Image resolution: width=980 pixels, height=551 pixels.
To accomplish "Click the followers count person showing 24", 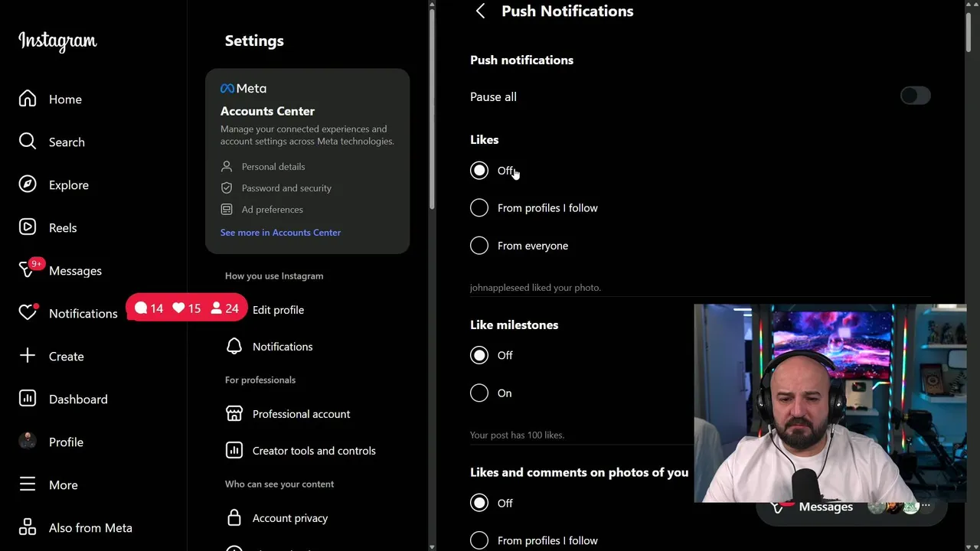I will pos(224,308).
